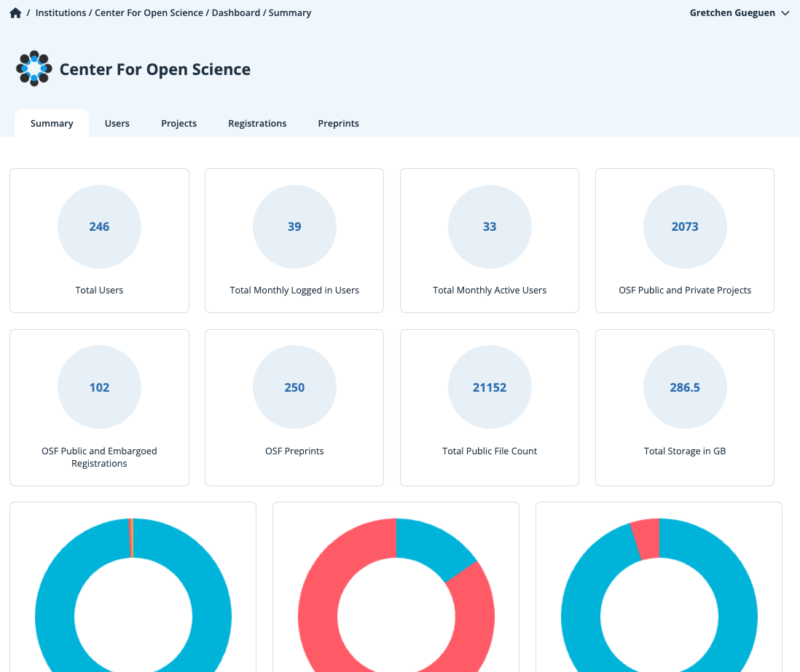Click Total Monthly Active Users label
800x672 pixels.
tap(490, 290)
